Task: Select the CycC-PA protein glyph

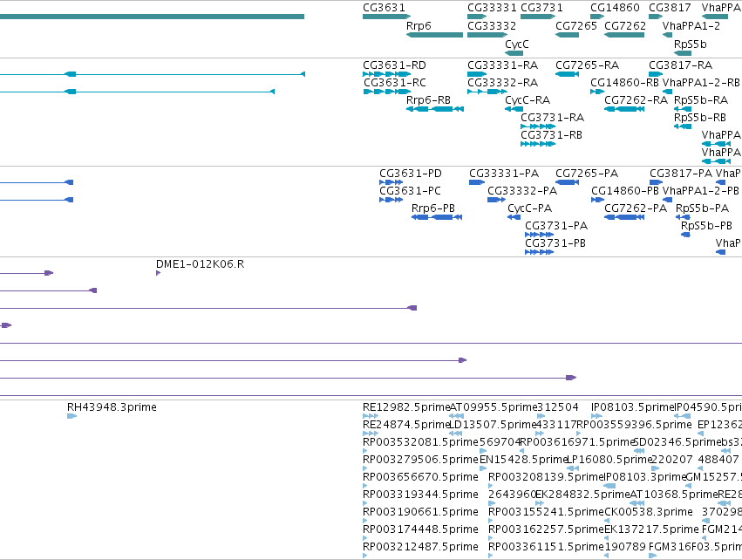Action: tap(514, 217)
